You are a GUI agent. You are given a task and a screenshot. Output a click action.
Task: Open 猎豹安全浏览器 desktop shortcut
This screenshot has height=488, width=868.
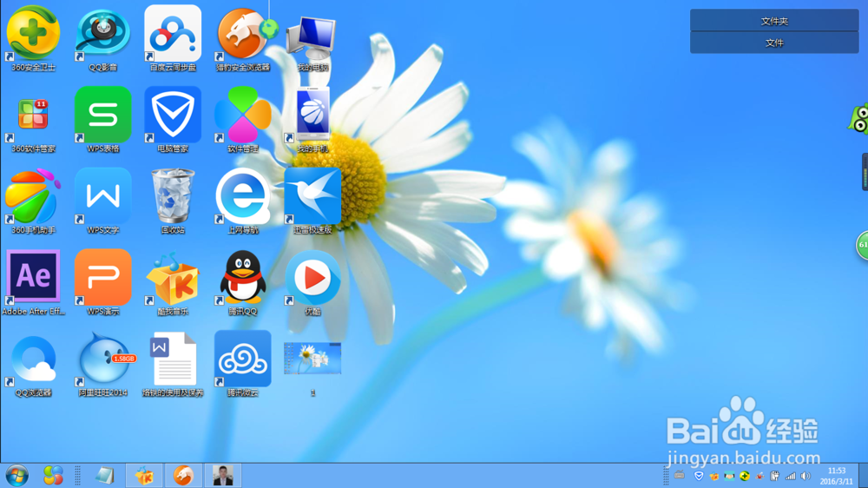pos(243,38)
